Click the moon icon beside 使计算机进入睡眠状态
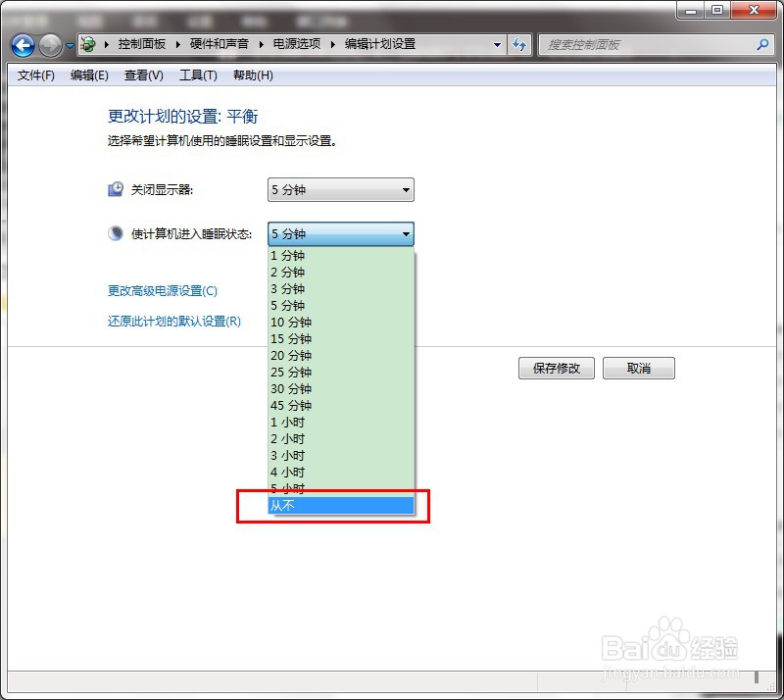 pyautogui.click(x=113, y=233)
